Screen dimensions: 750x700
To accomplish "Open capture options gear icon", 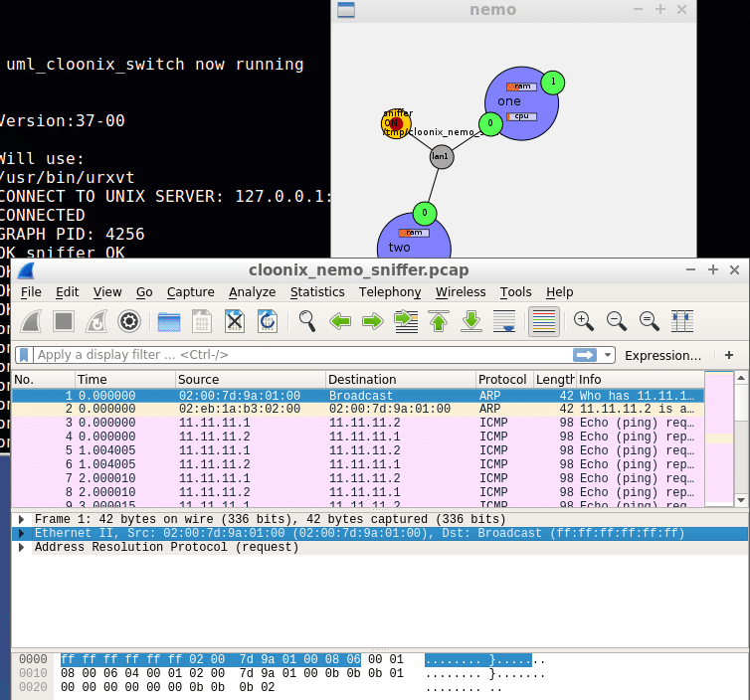I will pyautogui.click(x=128, y=321).
